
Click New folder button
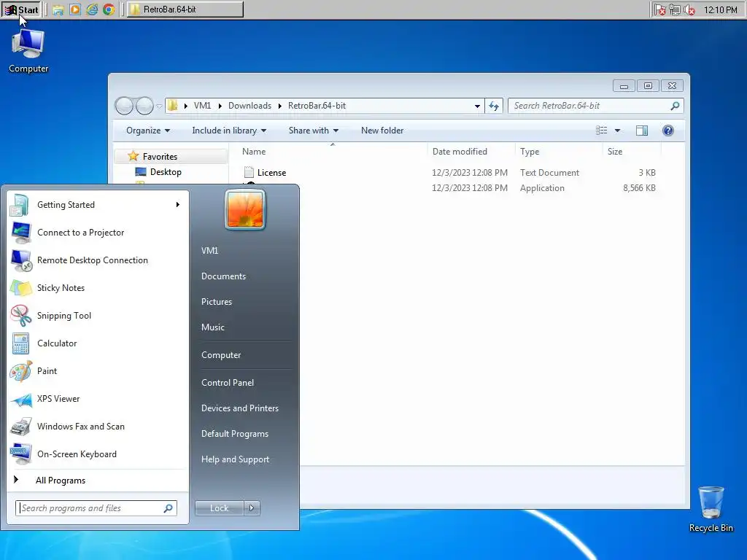pyautogui.click(x=382, y=131)
